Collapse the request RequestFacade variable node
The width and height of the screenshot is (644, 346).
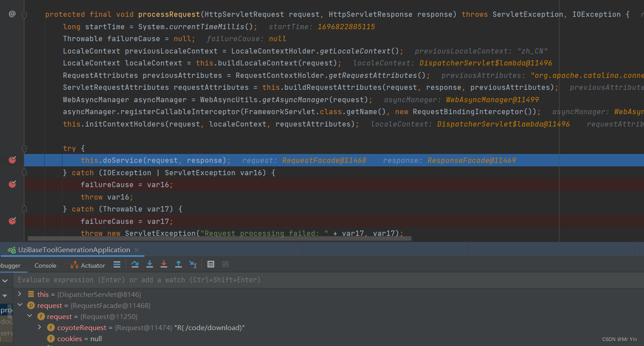pos(20,305)
